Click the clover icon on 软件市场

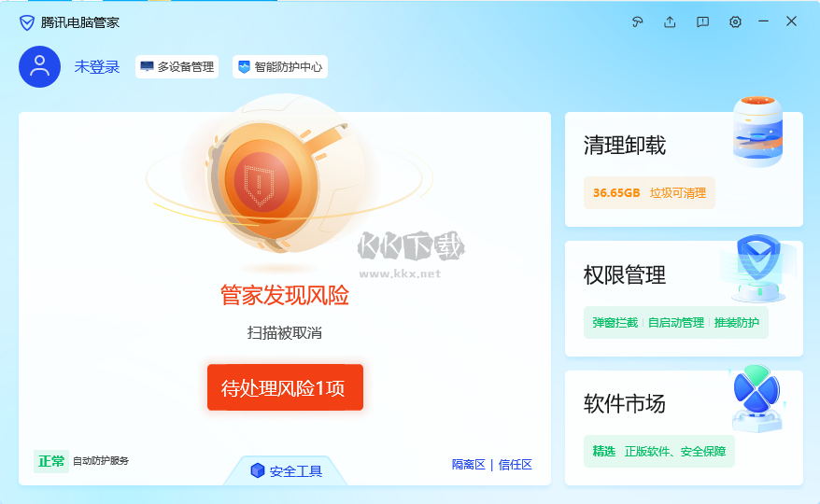tap(757, 398)
